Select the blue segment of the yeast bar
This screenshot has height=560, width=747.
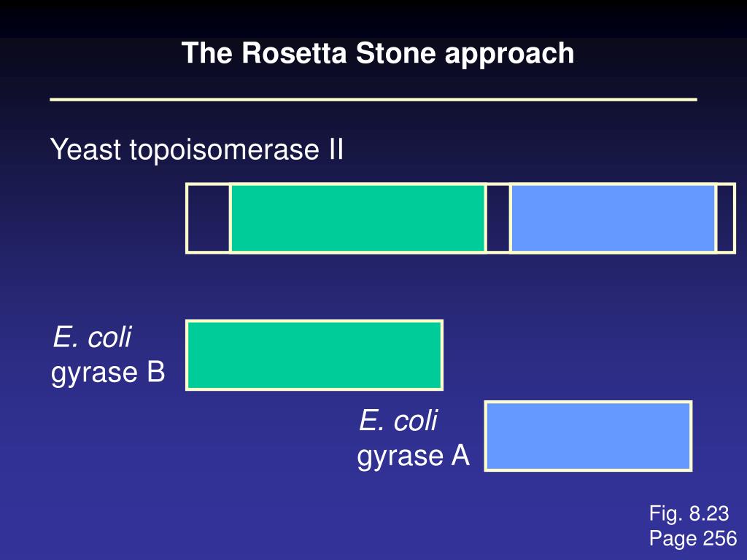613,218
